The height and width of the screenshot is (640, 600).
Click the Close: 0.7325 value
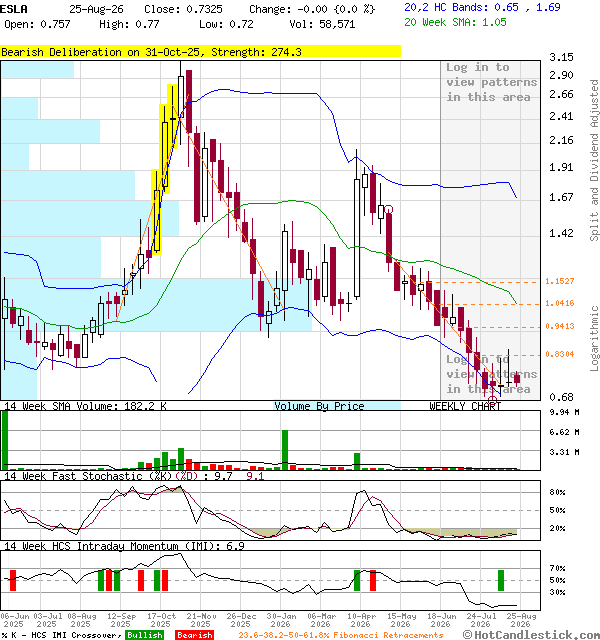pyautogui.click(x=183, y=9)
